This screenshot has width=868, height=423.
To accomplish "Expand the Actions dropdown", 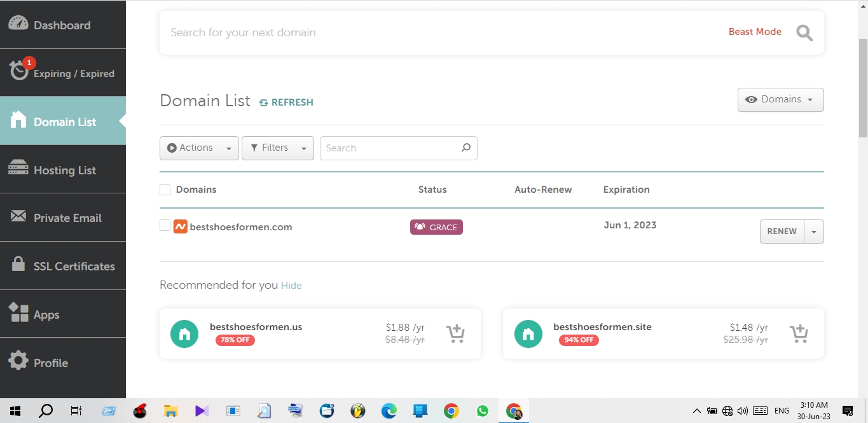I will coord(199,148).
